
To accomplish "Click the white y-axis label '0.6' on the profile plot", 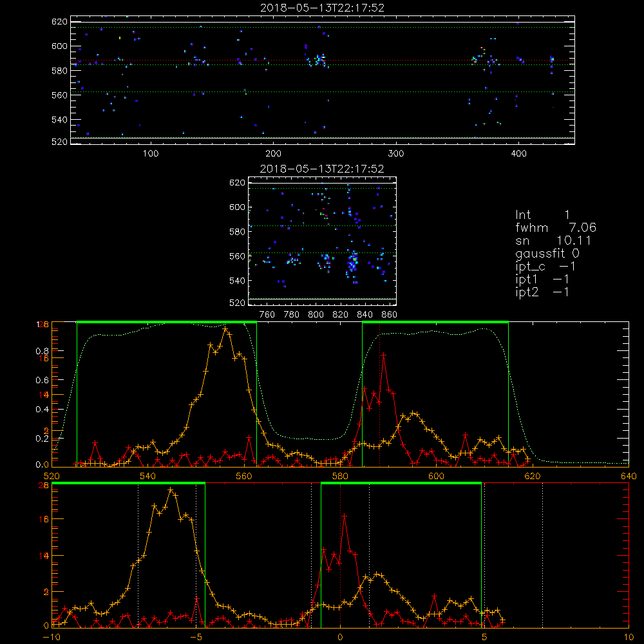I will pyautogui.click(x=43, y=381).
